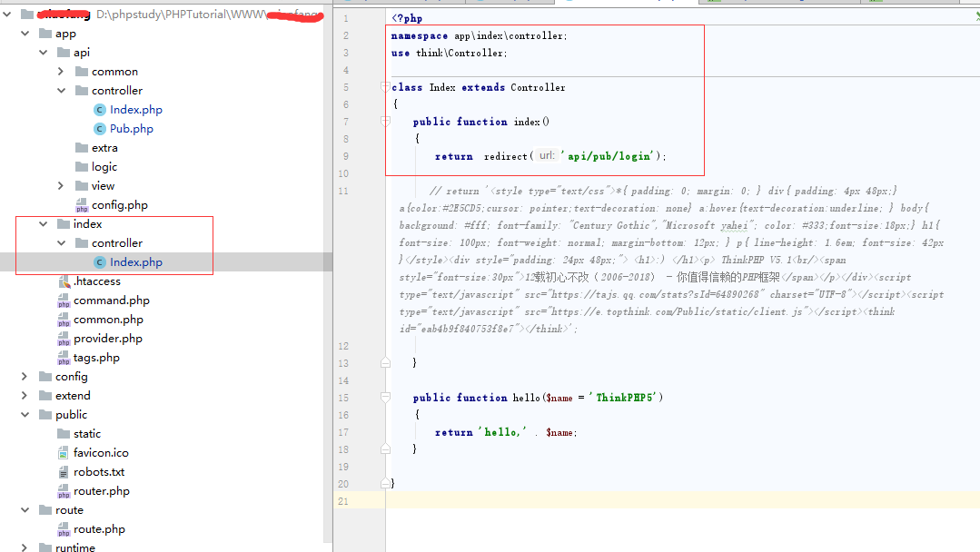The image size is (980, 552).
Task: Fold the index function using the line 7 gutter arrow
Action: (x=385, y=121)
